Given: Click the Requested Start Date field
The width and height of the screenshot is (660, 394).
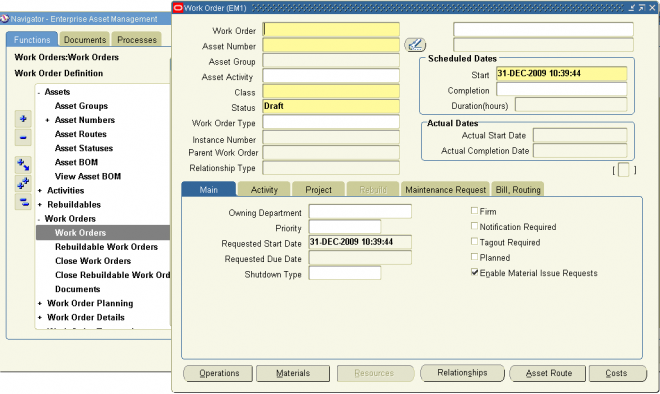Looking at the screenshot, I should tap(360, 242).
